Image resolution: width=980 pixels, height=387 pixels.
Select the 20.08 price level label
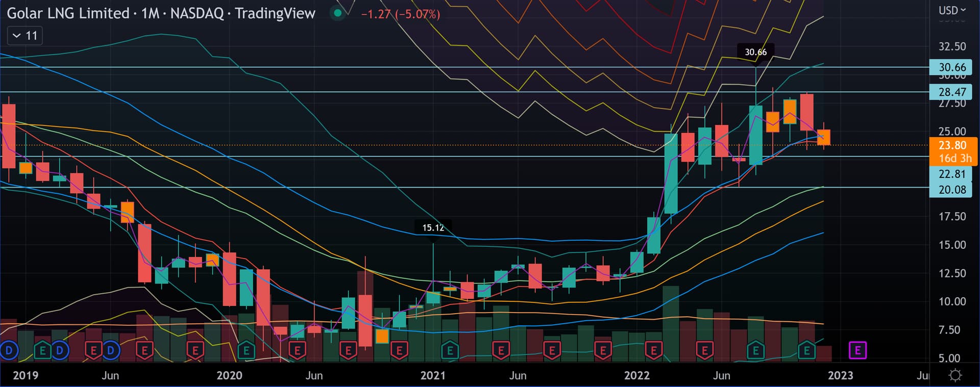[952, 190]
